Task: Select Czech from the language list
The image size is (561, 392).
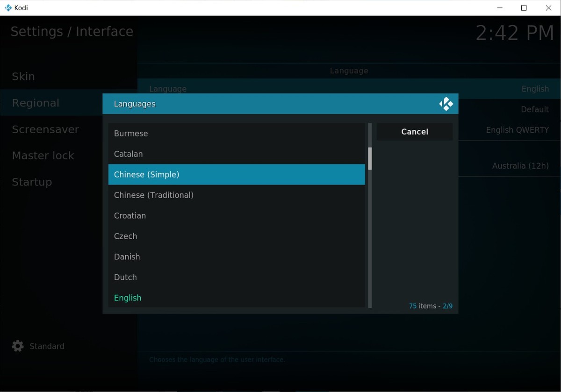Action: point(237,236)
